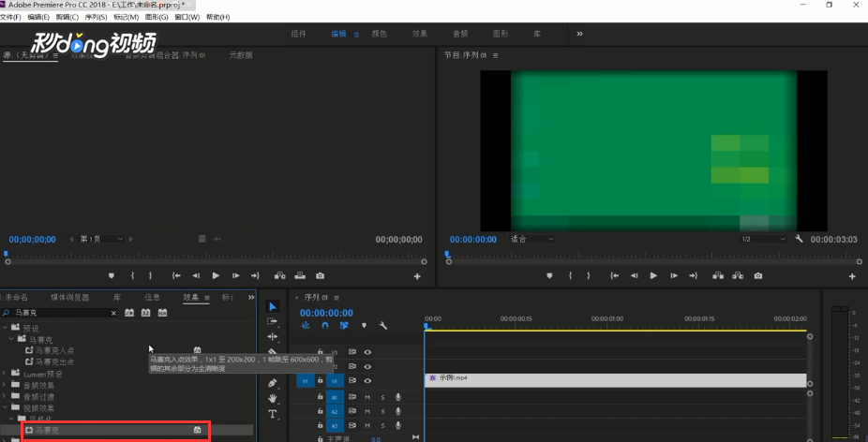Open the 第1页 page dropdown
Image resolution: width=868 pixels, height=442 pixels.
point(101,239)
